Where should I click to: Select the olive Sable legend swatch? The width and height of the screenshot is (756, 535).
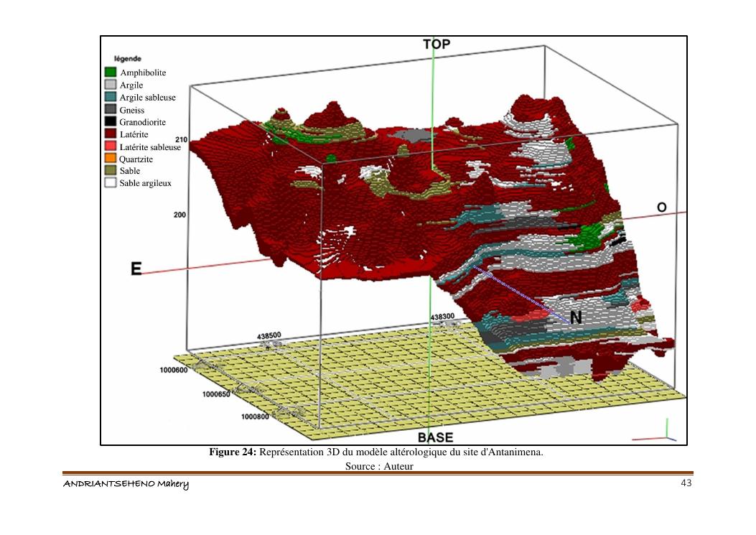tap(111, 171)
